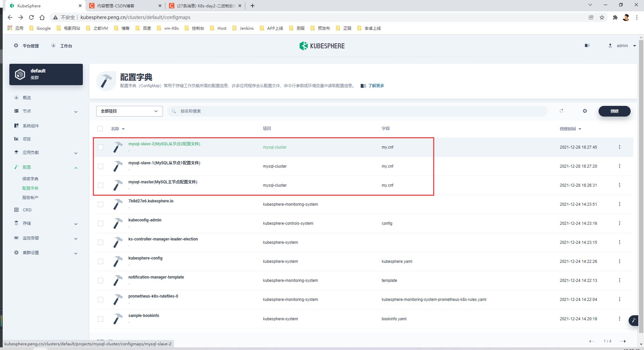Open 工作台 workbench in top bar
Image resolution: width=644 pixels, height=350 pixels.
(66, 46)
